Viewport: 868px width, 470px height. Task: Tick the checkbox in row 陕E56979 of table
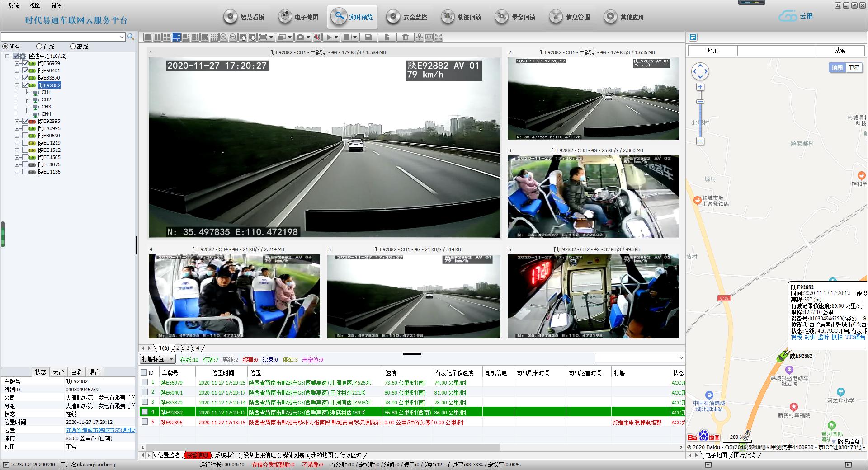[x=145, y=382]
